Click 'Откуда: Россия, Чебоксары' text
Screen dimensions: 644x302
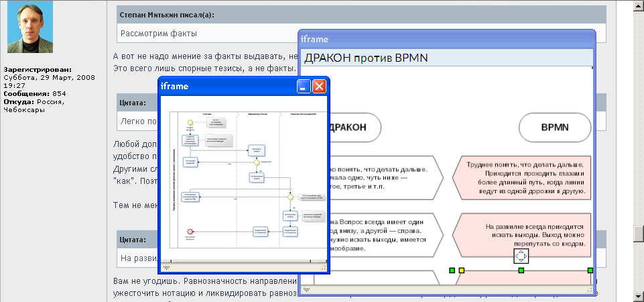pyautogui.click(x=34, y=106)
